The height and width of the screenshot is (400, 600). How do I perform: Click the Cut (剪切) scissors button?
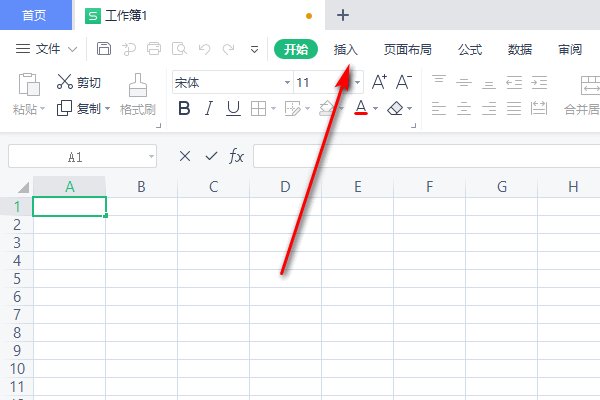79,82
